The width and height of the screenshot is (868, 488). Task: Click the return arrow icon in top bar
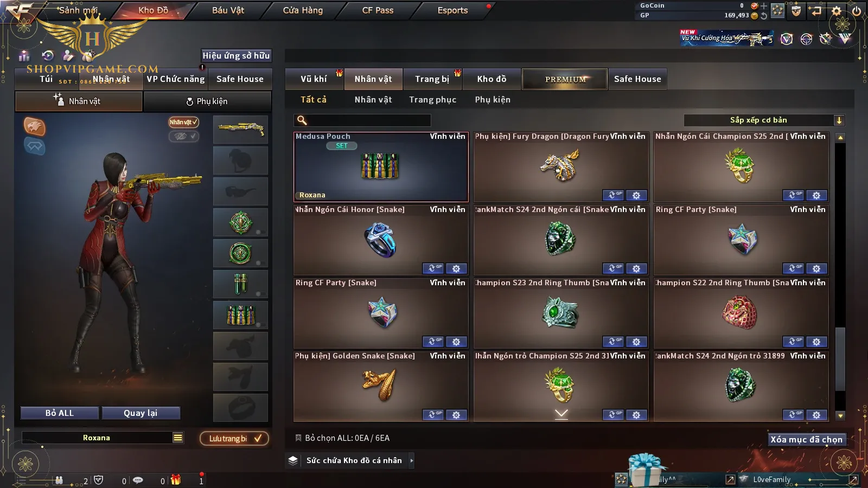pyautogui.click(x=815, y=10)
